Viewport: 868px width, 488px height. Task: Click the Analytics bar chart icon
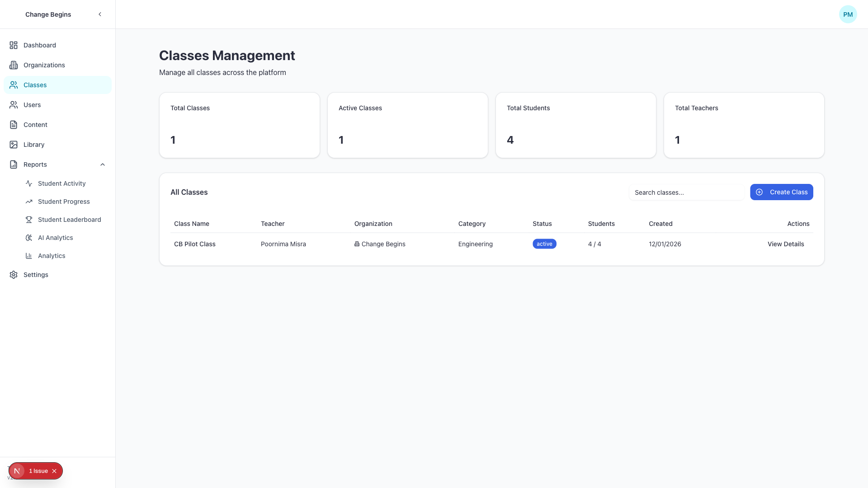pyautogui.click(x=29, y=256)
